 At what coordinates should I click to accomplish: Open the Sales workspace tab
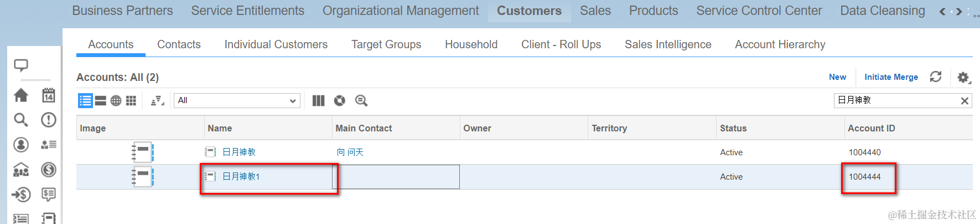tap(595, 11)
